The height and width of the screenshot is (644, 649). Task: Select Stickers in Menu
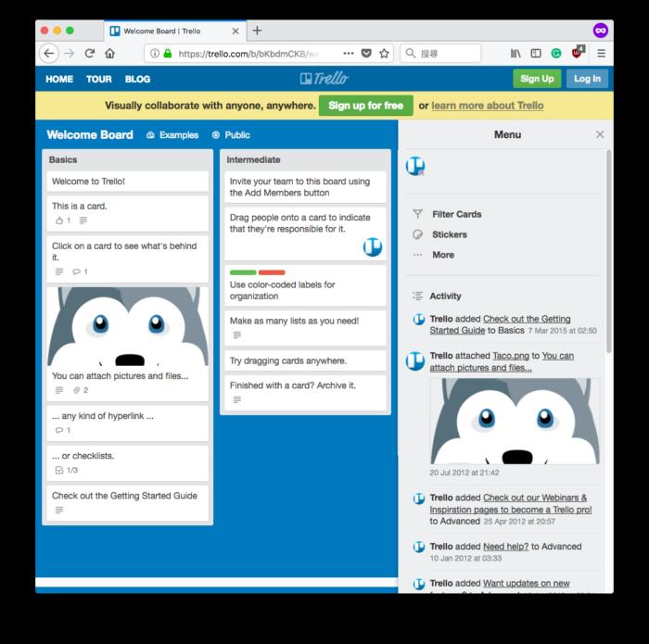pyautogui.click(x=450, y=234)
